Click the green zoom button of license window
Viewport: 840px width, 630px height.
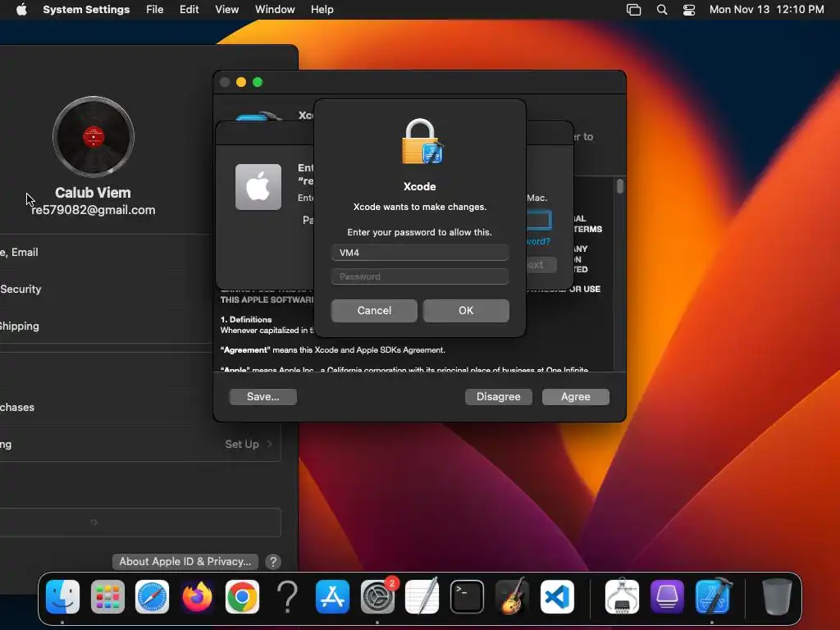[x=258, y=82]
